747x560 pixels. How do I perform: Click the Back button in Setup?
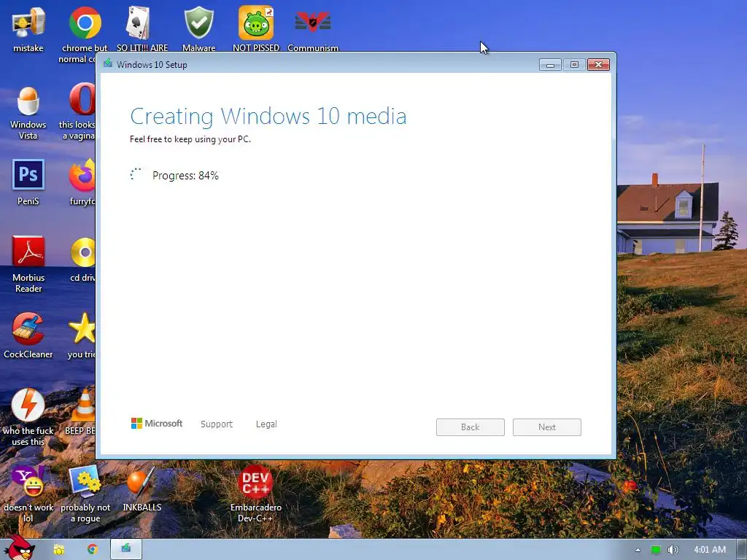coord(471,427)
